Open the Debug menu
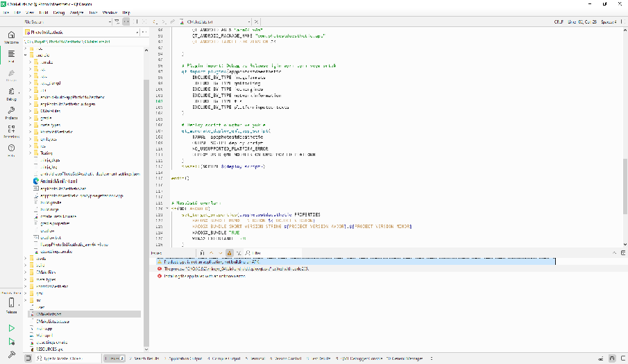 point(58,12)
